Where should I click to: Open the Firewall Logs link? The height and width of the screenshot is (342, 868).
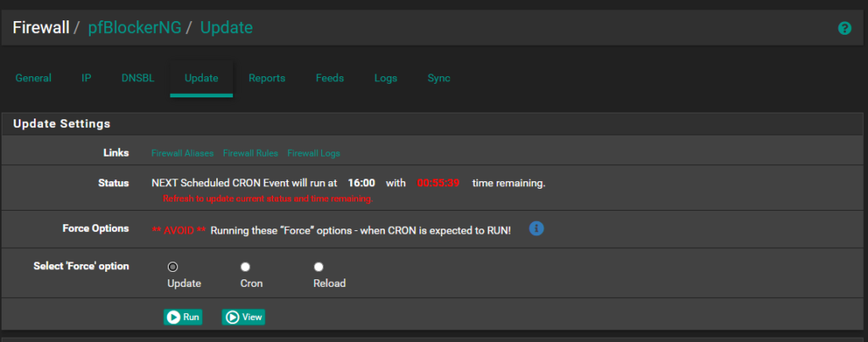(314, 153)
